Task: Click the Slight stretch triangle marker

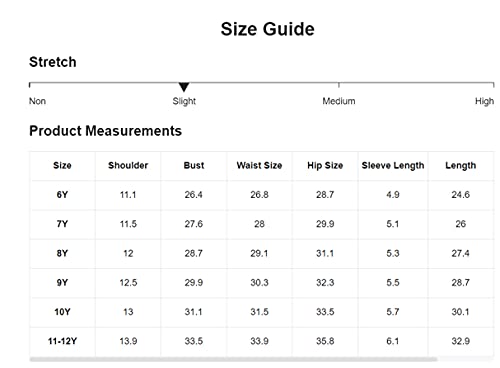Action: click(184, 87)
